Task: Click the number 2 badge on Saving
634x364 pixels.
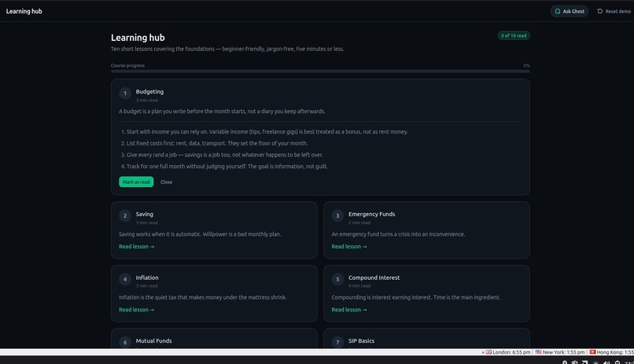Action: tap(125, 215)
